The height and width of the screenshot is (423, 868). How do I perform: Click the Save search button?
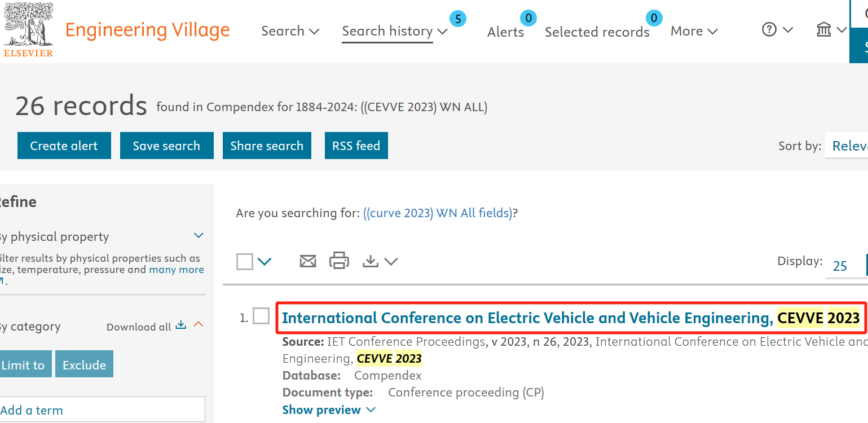[166, 146]
